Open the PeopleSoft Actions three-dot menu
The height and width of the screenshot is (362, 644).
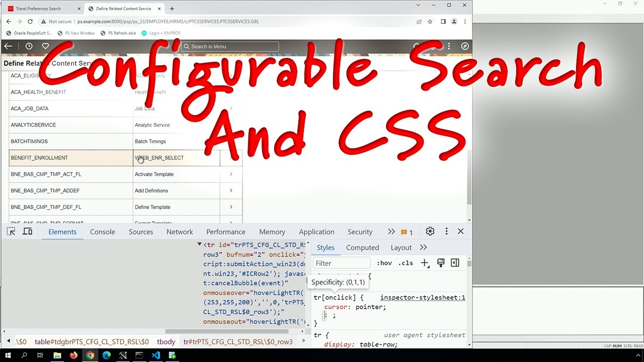(x=449, y=46)
